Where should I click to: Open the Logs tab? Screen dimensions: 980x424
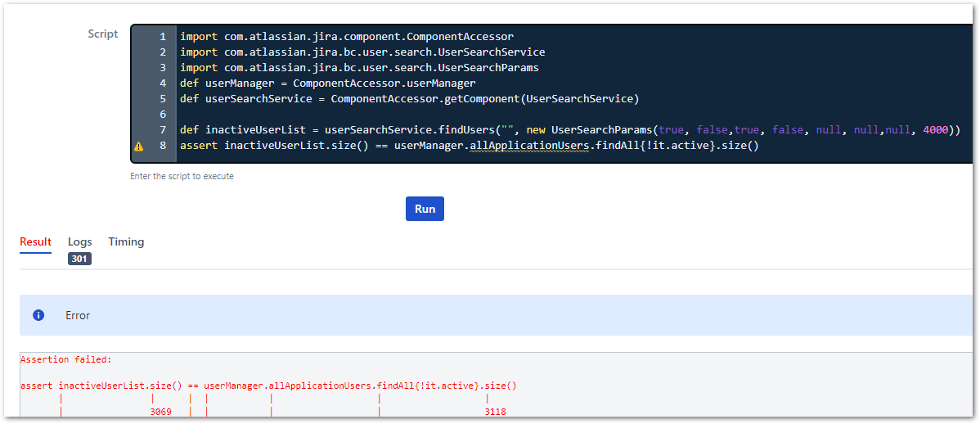[80, 242]
